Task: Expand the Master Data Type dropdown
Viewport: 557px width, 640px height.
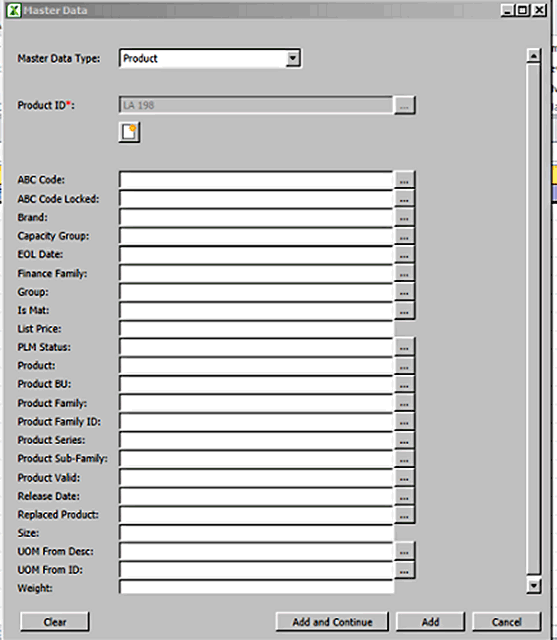Action: pos(293,58)
